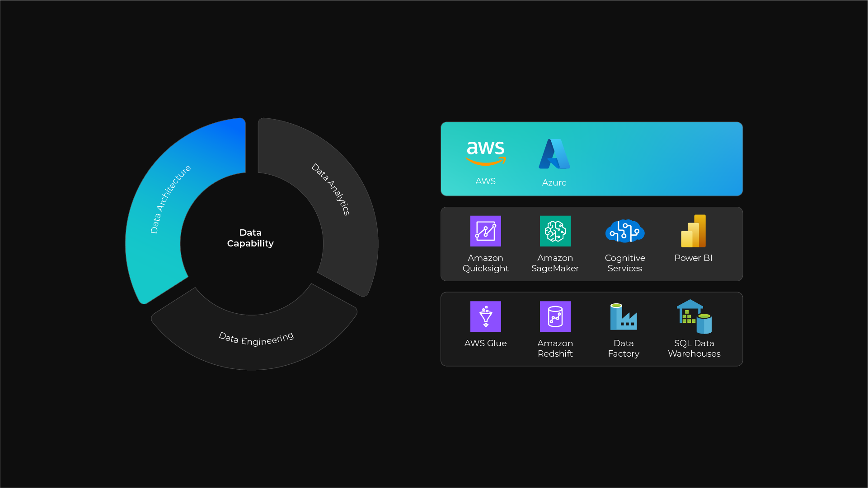The width and height of the screenshot is (868, 488).
Task: Click the Data Capability center label
Action: click(250, 238)
